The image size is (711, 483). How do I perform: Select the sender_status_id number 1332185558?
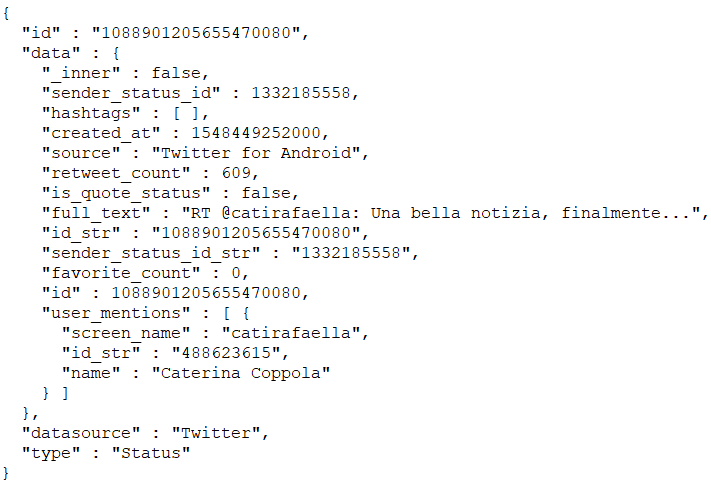pyautogui.click(x=301, y=93)
